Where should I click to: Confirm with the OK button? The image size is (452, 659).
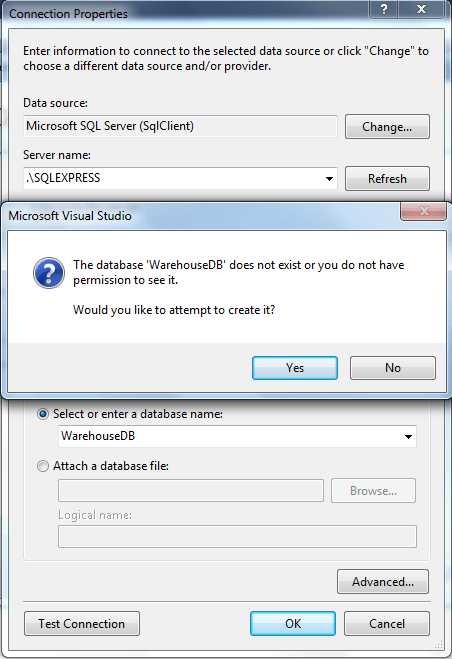pos(293,624)
